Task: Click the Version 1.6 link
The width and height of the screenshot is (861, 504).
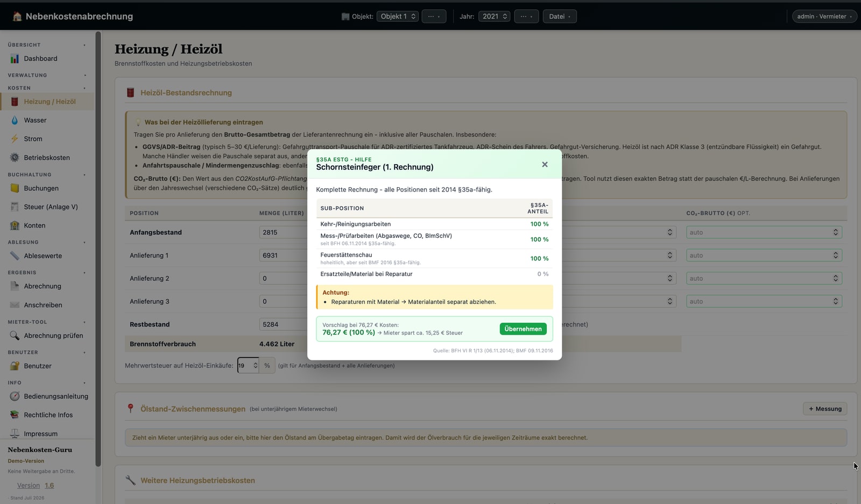Action: (36, 485)
